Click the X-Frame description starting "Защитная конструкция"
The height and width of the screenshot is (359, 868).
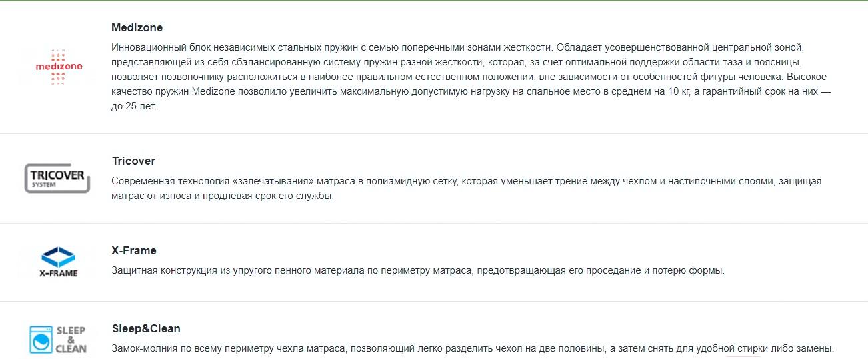click(x=417, y=270)
